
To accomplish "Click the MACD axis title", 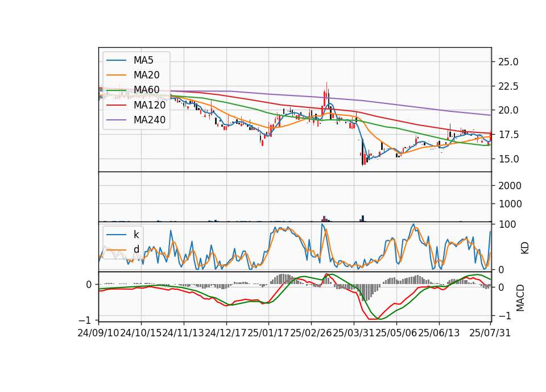I will [520, 298].
